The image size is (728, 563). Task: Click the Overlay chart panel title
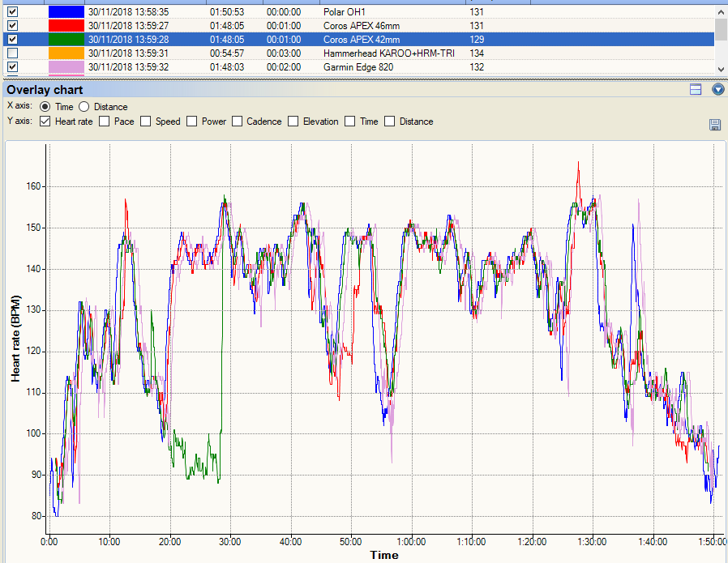[45, 89]
